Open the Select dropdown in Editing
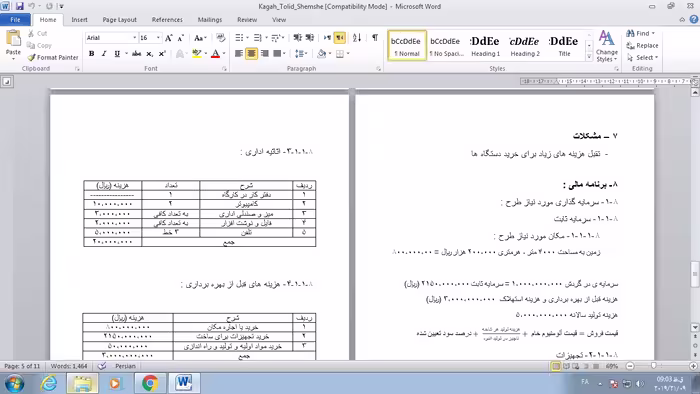 643,57
